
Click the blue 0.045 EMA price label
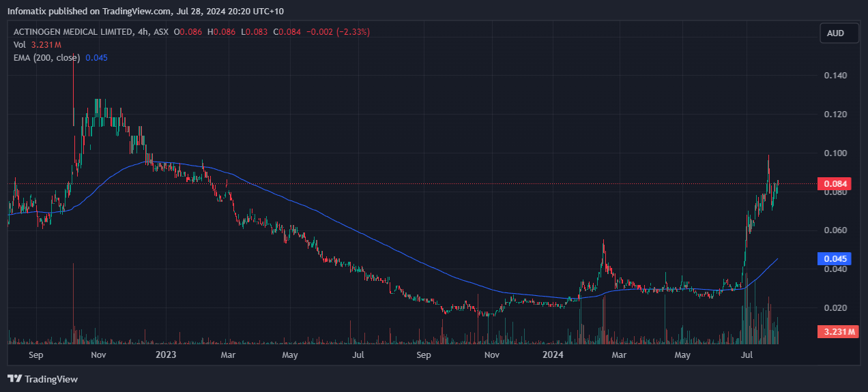point(836,259)
